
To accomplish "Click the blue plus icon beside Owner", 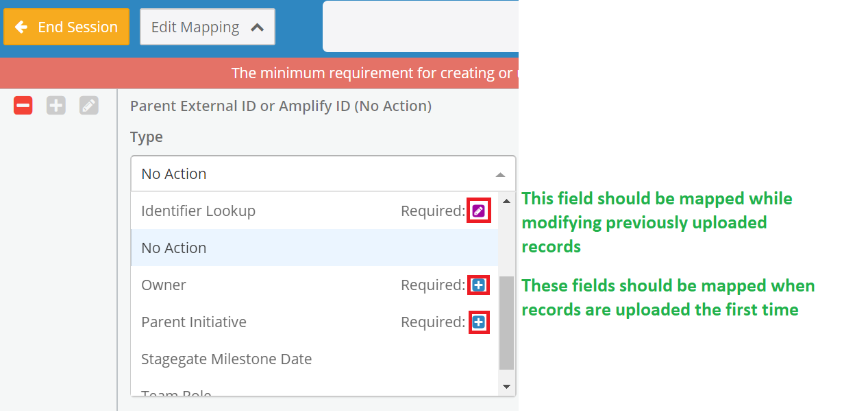I will pos(479,285).
